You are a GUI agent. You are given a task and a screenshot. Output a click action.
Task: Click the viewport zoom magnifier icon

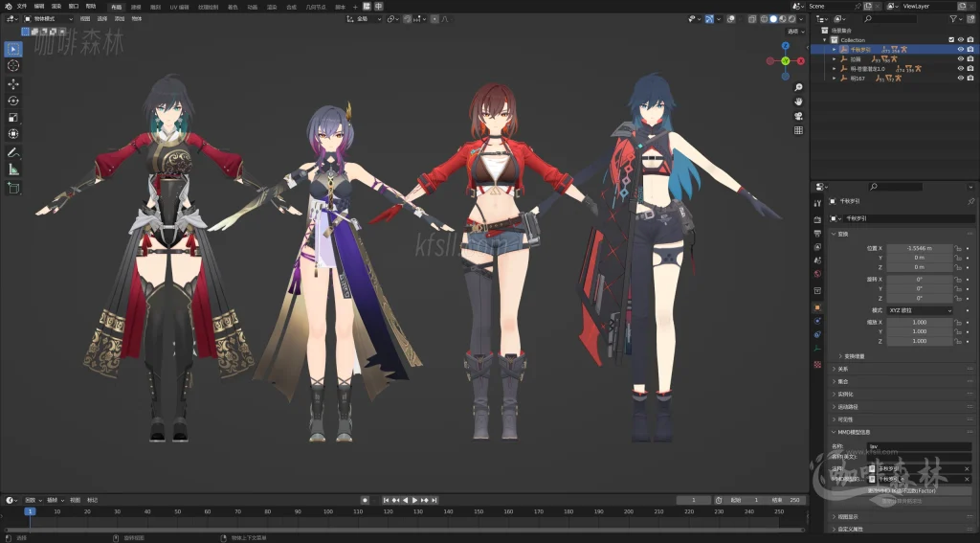point(798,84)
